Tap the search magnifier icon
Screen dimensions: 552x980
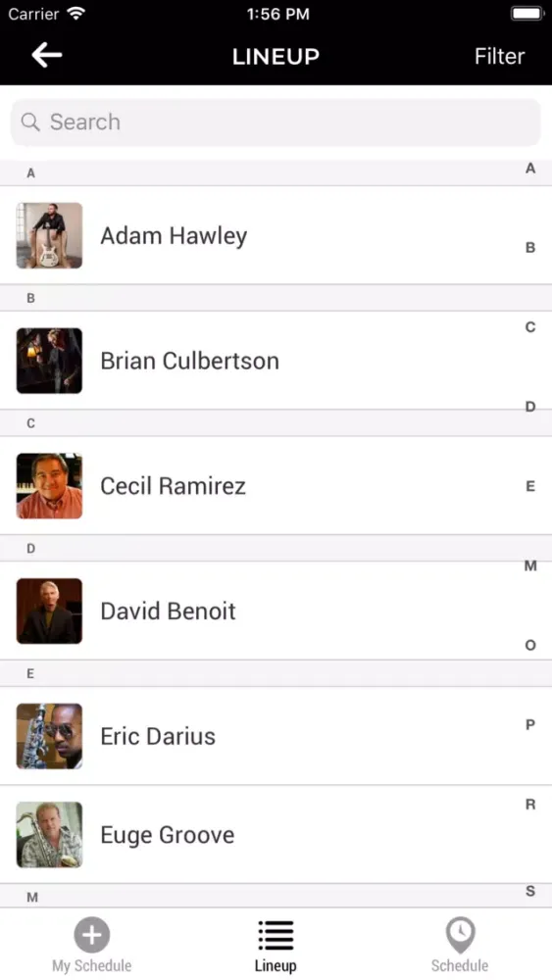pyautogui.click(x=30, y=122)
